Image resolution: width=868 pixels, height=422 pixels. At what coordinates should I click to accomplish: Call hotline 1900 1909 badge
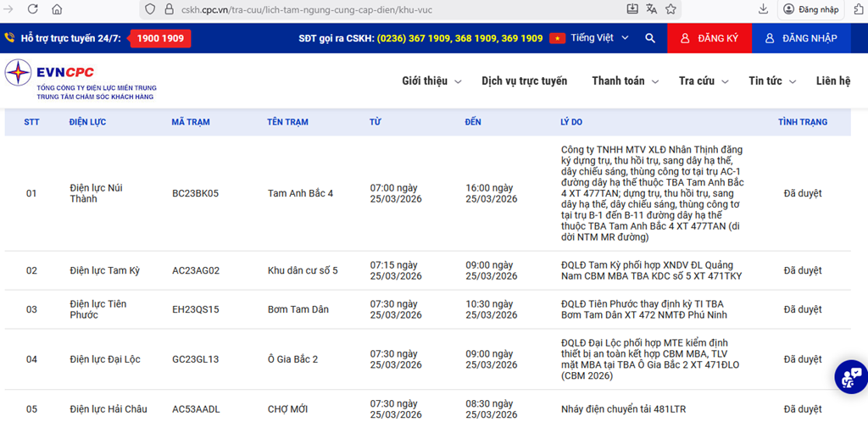(161, 38)
